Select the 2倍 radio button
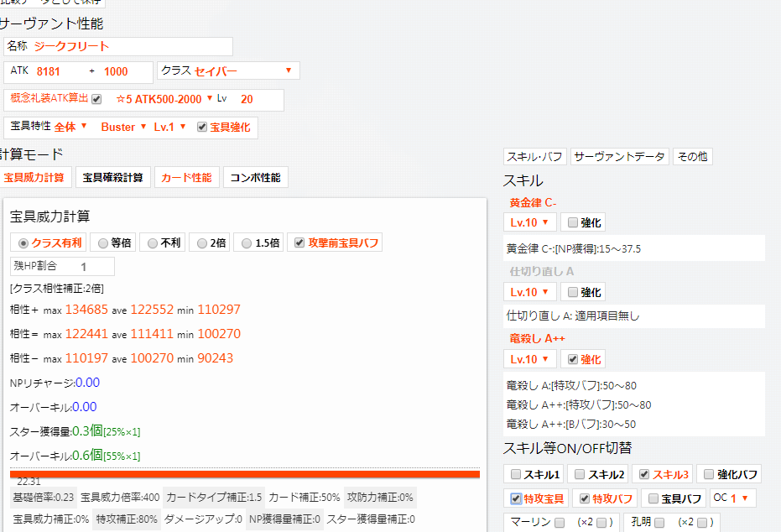 click(x=201, y=243)
